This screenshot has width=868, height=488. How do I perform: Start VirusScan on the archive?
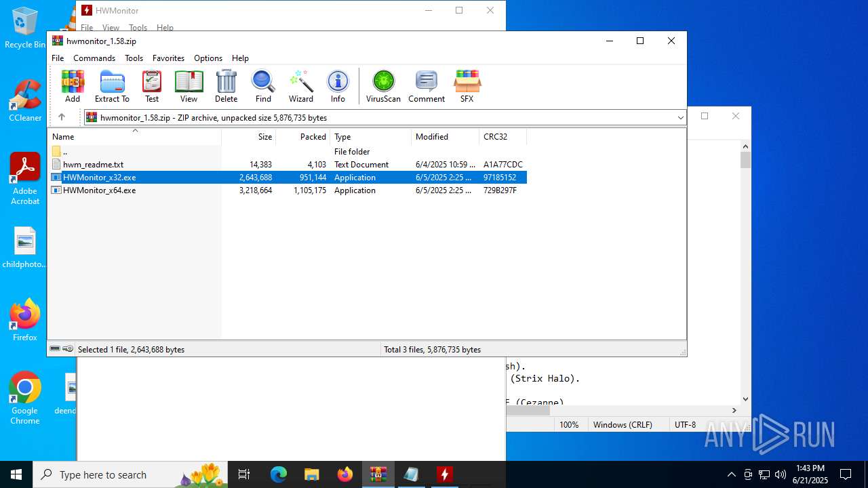tap(383, 86)
